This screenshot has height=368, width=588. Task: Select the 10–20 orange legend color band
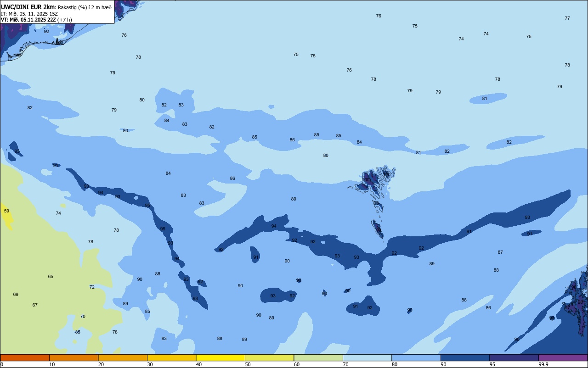73,357
